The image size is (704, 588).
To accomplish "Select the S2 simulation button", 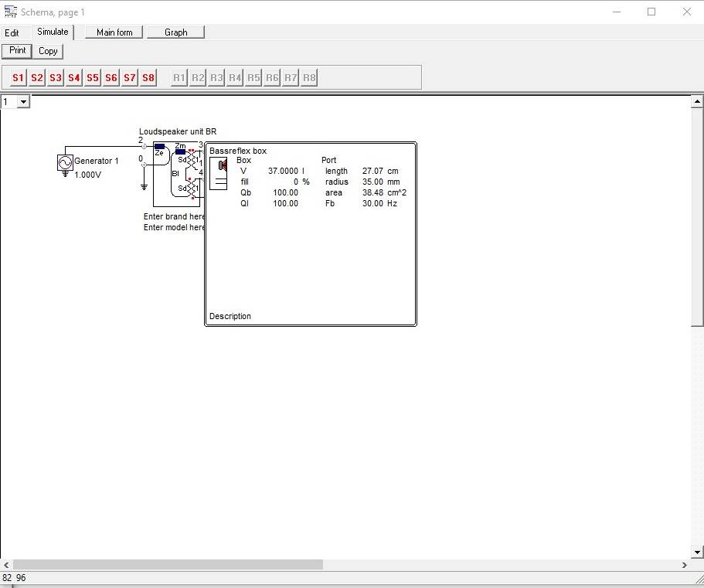I will coord(36,78).
